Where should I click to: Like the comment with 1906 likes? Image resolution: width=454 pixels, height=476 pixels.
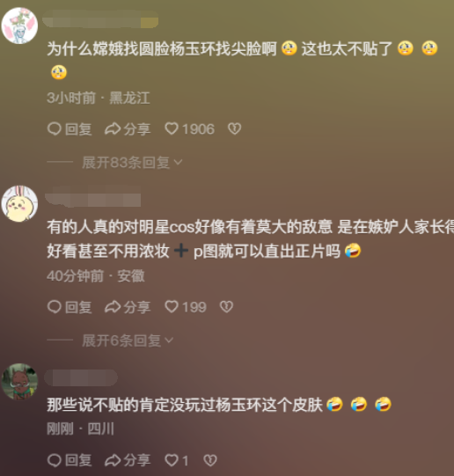[190, 129]
